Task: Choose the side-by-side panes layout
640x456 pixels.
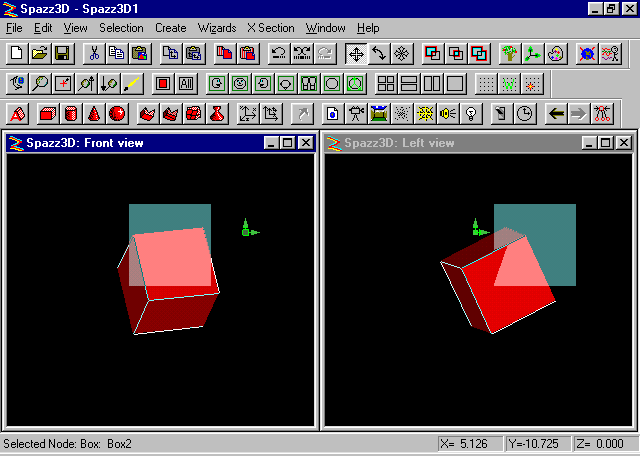Action: point(432,84)
